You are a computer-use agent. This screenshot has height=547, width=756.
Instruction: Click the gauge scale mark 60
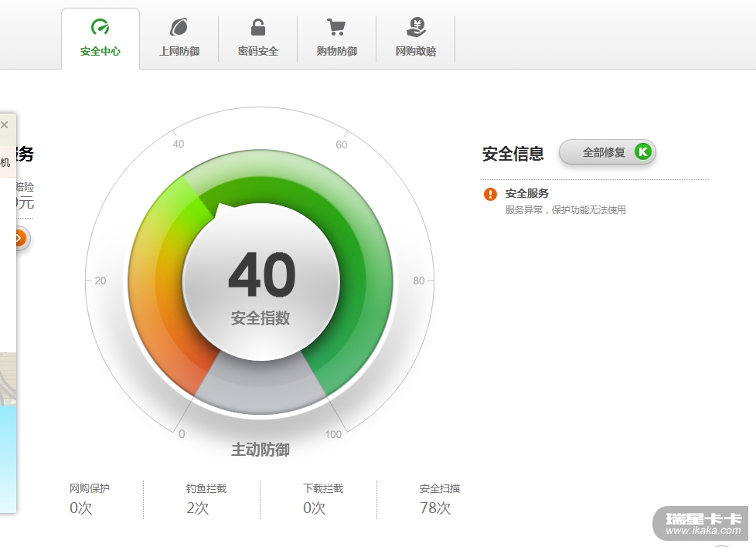click(342, 144)
